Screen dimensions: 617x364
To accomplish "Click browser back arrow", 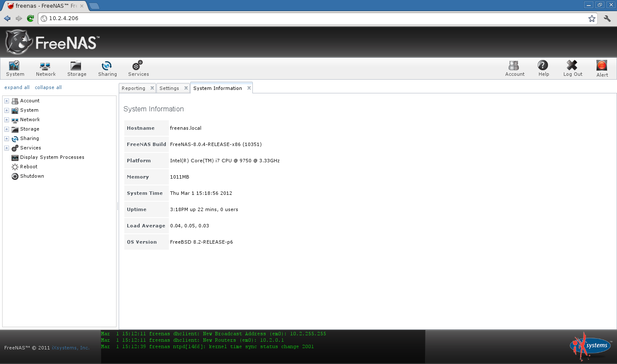I will (7, 18).
